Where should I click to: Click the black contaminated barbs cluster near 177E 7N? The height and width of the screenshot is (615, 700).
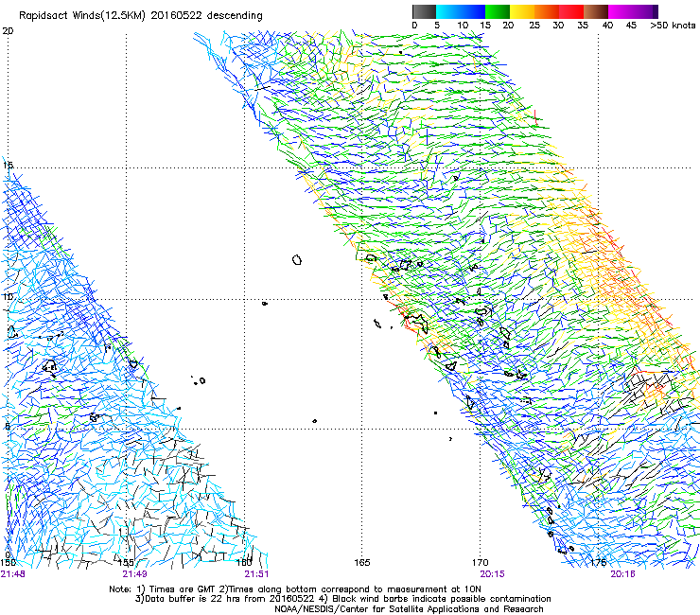[646, 390]
